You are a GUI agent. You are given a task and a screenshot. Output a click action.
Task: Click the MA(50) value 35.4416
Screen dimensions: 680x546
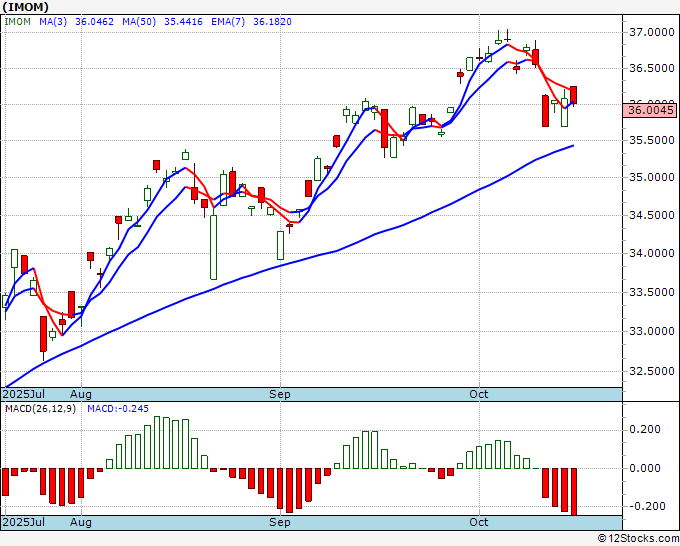(183, 22)
